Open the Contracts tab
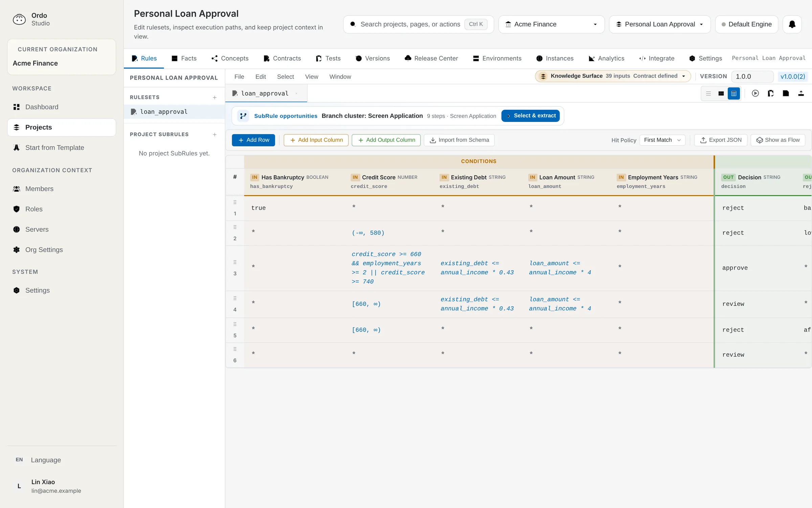 (282, 59)
